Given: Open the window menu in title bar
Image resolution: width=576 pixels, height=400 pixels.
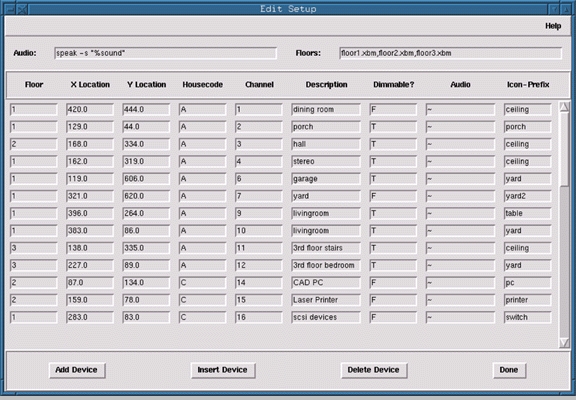Looking at the screenshot, I should click(x=11, y=9).
